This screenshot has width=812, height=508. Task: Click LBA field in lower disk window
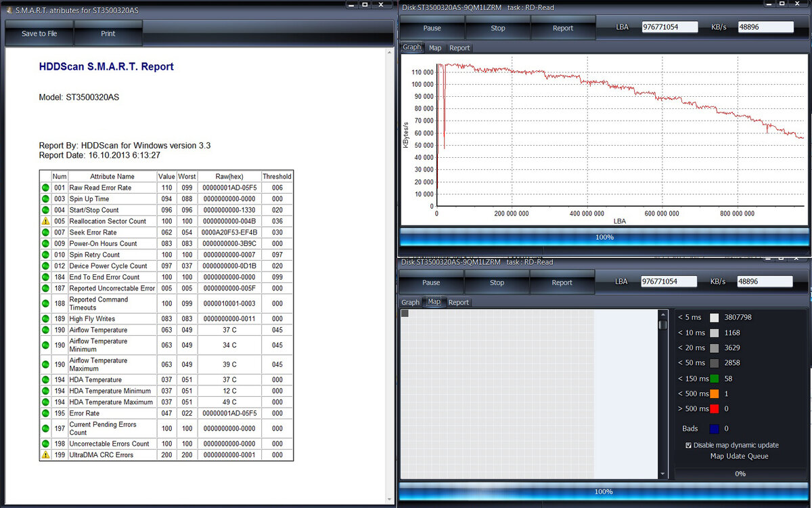[669, 281]
